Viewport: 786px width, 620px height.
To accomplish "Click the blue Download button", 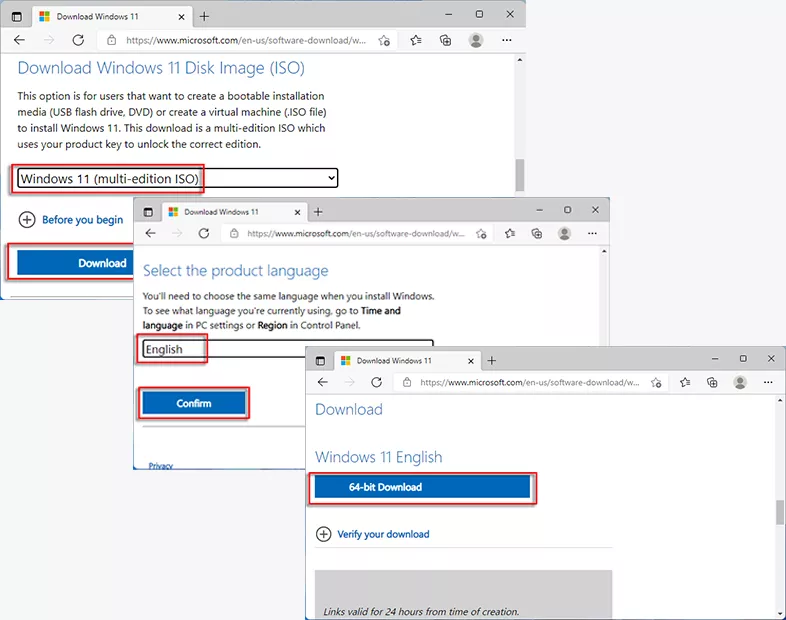I will [75, 263].
